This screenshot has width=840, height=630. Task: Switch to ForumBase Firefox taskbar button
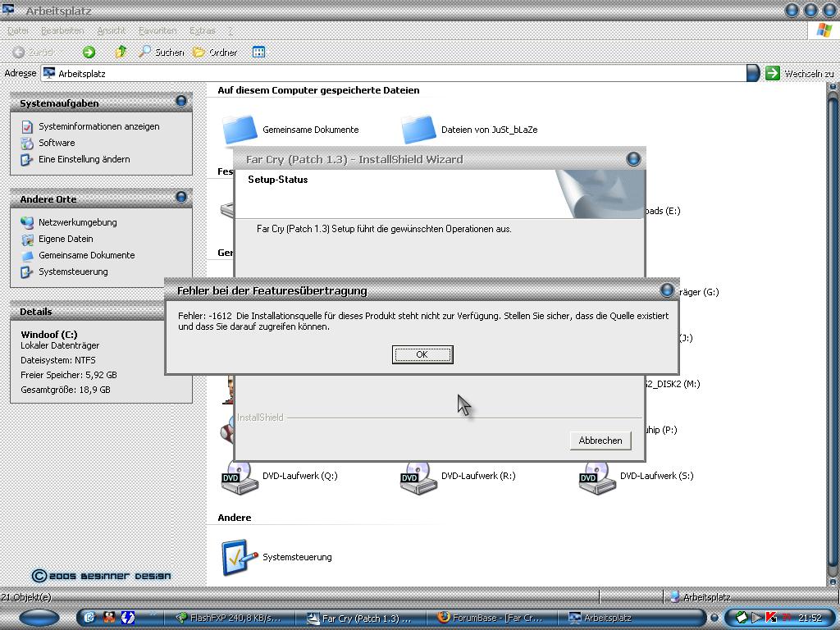pyautogui.click(x=491, y=618)
